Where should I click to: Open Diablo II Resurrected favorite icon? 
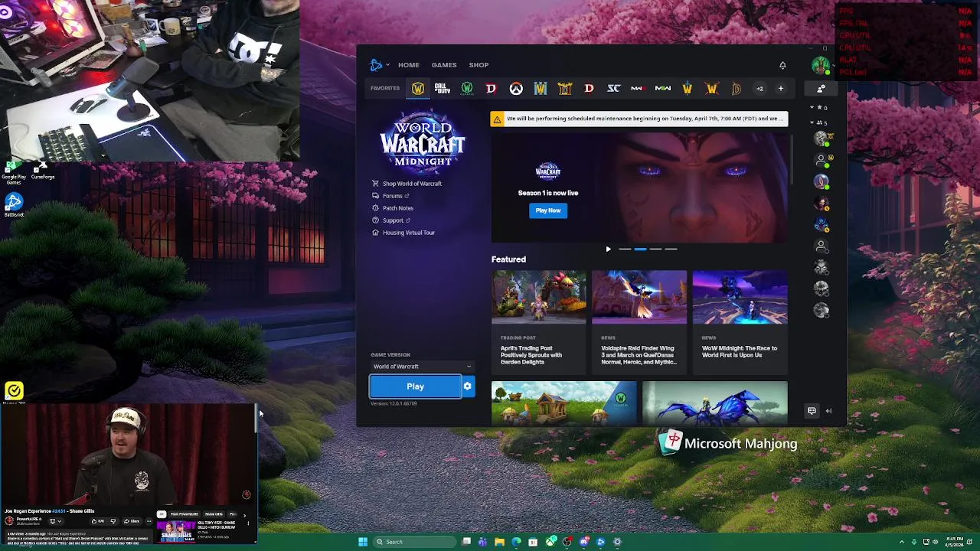(565, 89)
